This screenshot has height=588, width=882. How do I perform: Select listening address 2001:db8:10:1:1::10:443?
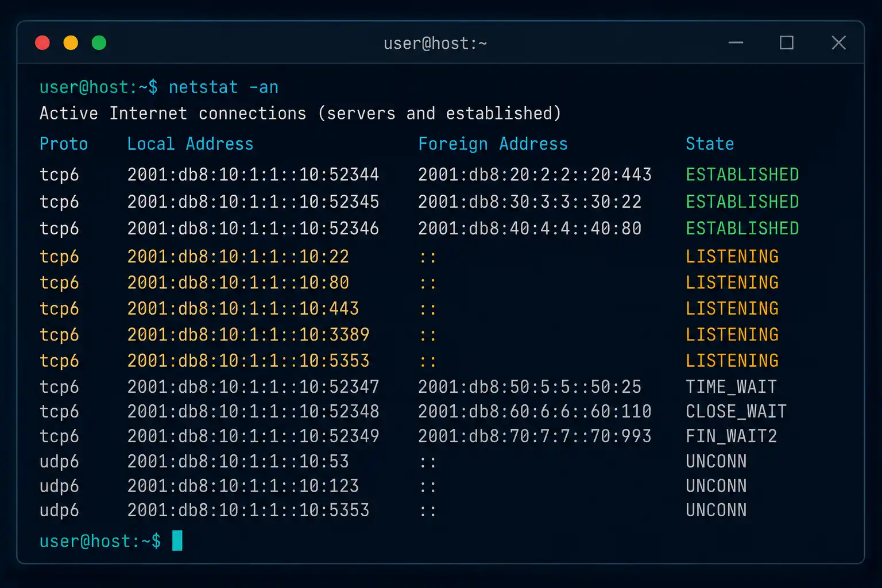tap(243, 309)
